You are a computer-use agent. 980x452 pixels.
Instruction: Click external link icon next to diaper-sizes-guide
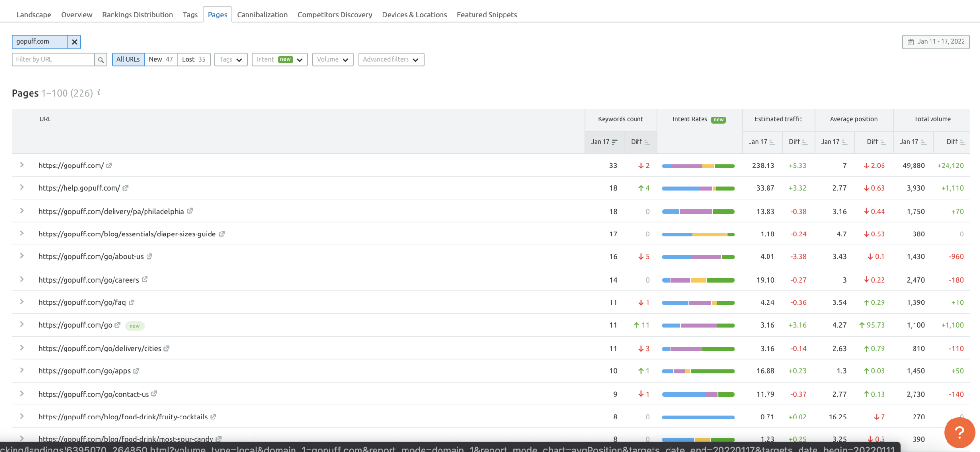coord(222,234)
